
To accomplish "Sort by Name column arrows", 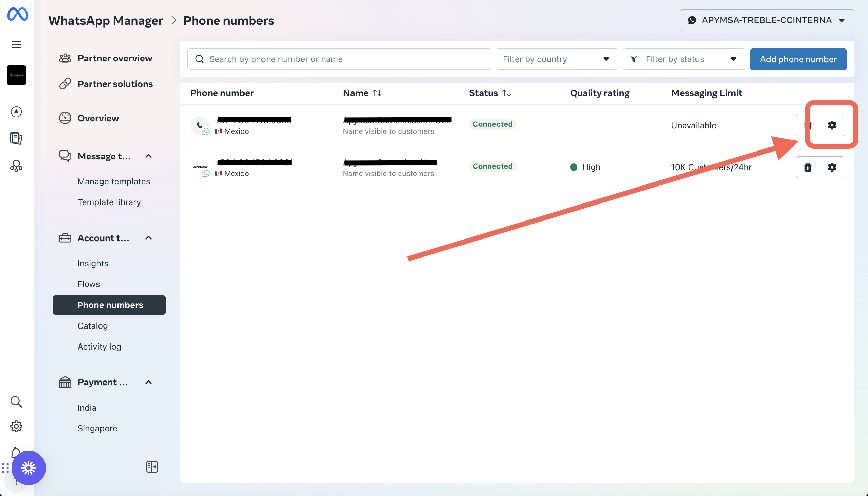I will coord(377,93).
